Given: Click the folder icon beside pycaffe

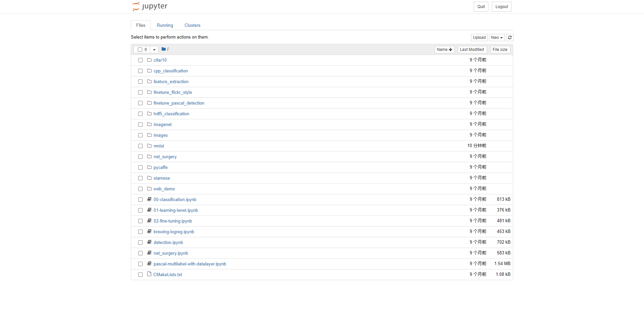Looking at the screenshot, I should click(x=150, y=167).
